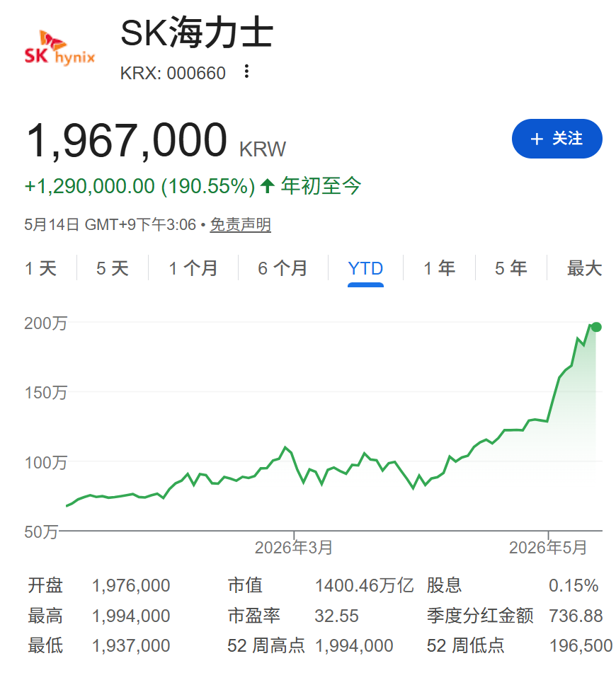Click the 年初至今 label
This screenshot has width=616, height=685.
(x=321, y=186)
